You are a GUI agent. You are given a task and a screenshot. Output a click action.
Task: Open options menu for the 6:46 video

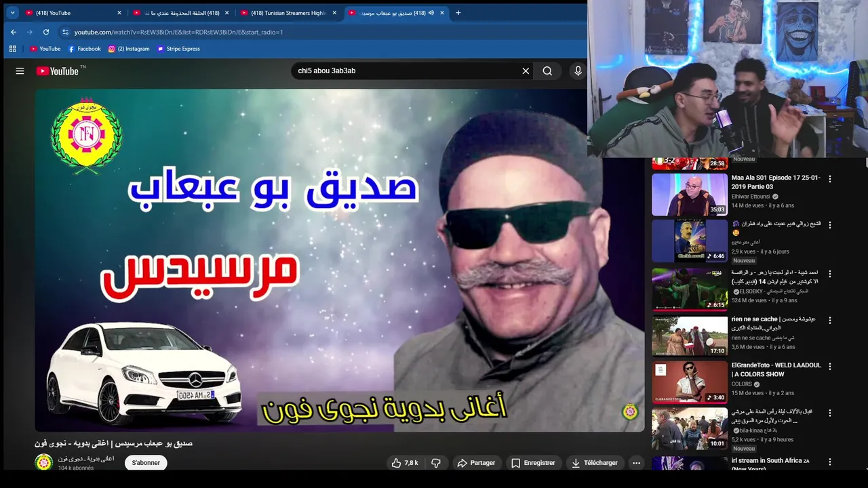[x=829, y=225]
